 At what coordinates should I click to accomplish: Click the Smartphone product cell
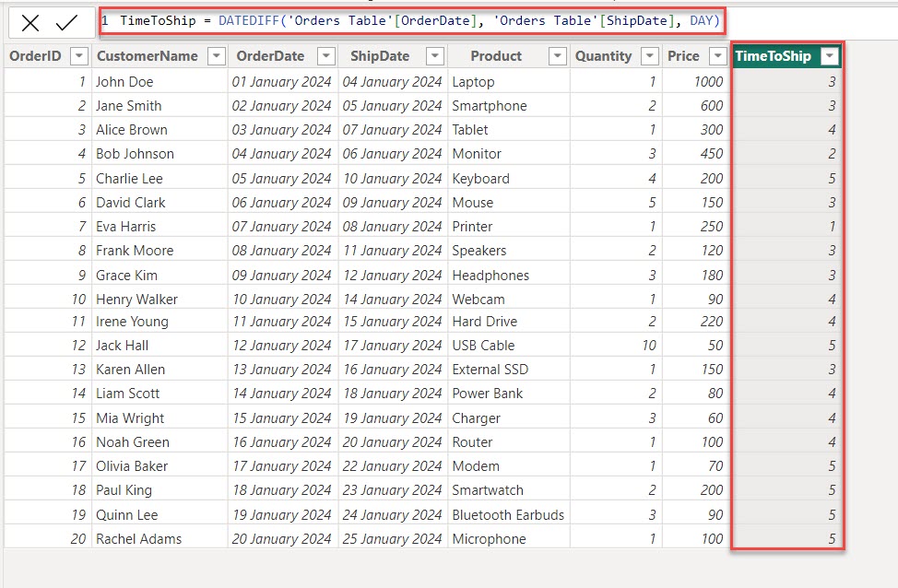(509, 106)
